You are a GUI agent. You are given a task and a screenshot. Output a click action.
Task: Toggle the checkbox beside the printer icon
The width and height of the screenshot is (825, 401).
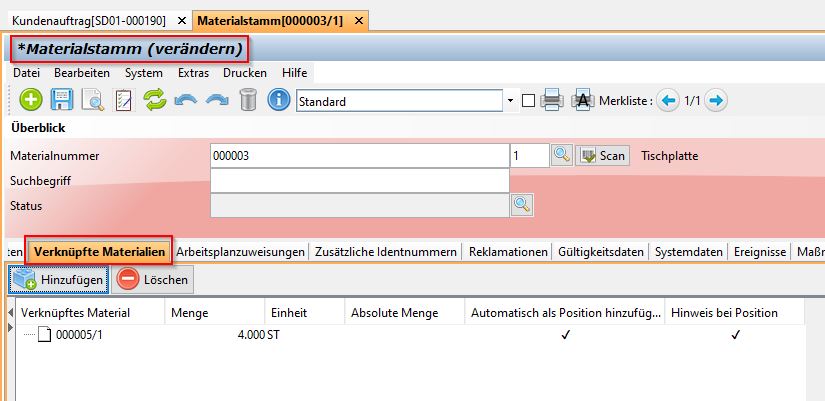(x=528, y=100)
